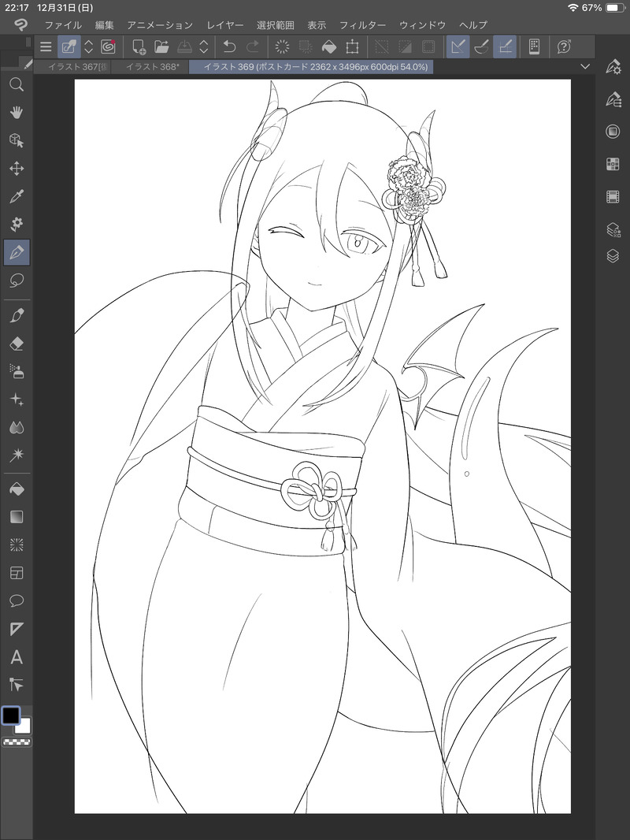Select the Zoom magnifier tool
The width and height of the screenshot is (630, 840).
(x=17, y=84)
